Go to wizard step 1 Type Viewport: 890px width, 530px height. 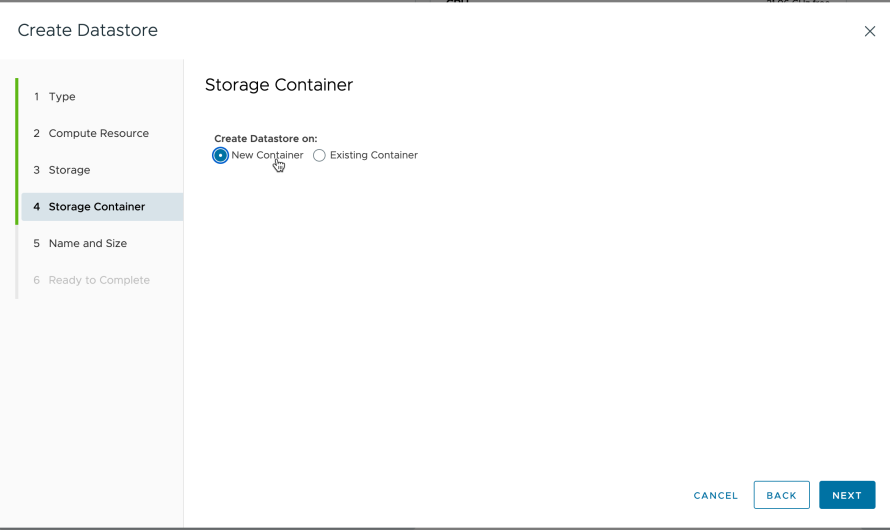coord(62,97)
